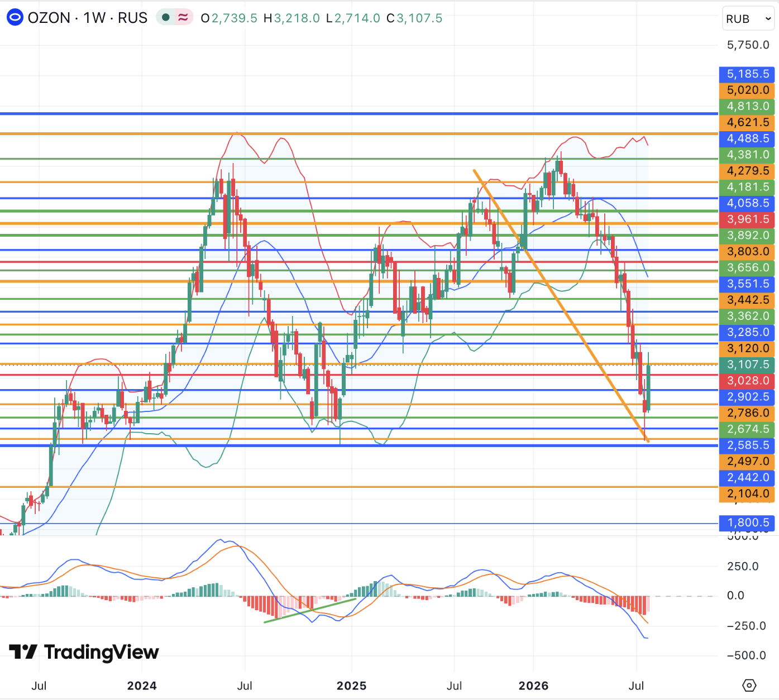
Task: Select the green trend line on MACD pane
Action: tap(310, 610)
